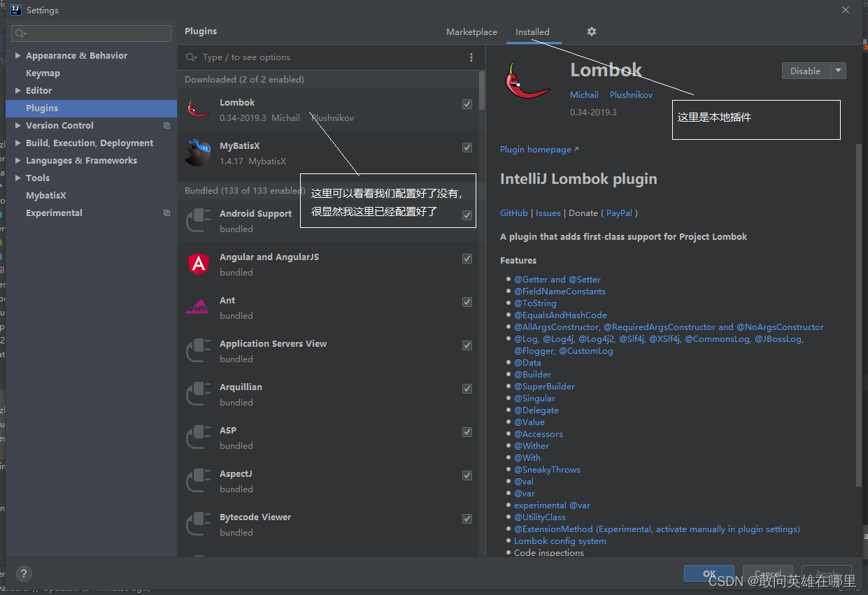This screenshot has height=595, width=868.
Task: Open the GitHub link
Action: click(x=514, y=213)
